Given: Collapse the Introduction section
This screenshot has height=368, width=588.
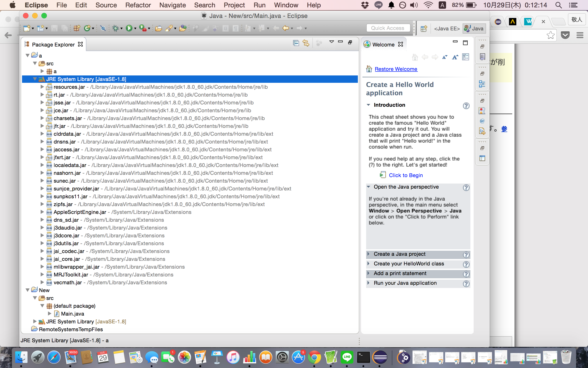Looking at the screenshot, I should click(368, 105).
